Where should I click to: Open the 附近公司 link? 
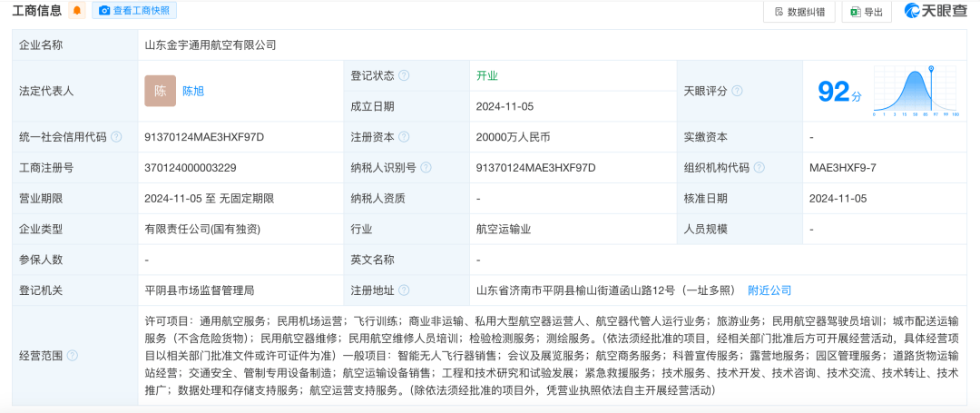coord(769,290)
